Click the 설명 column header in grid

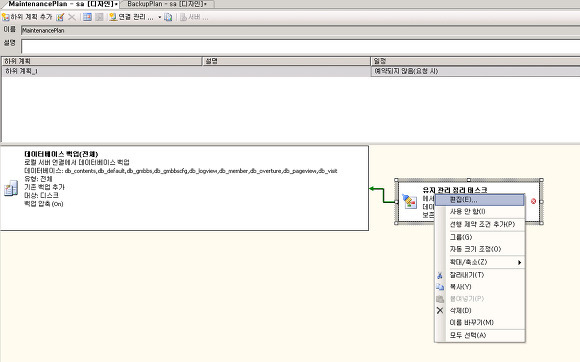click(286, 61)
